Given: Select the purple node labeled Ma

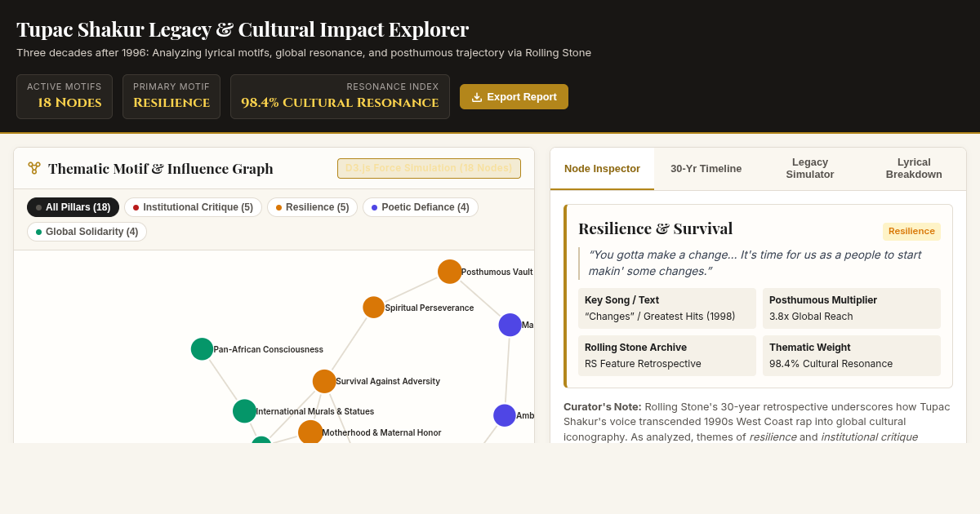Looking at the screenshot, I should [510, 325].
